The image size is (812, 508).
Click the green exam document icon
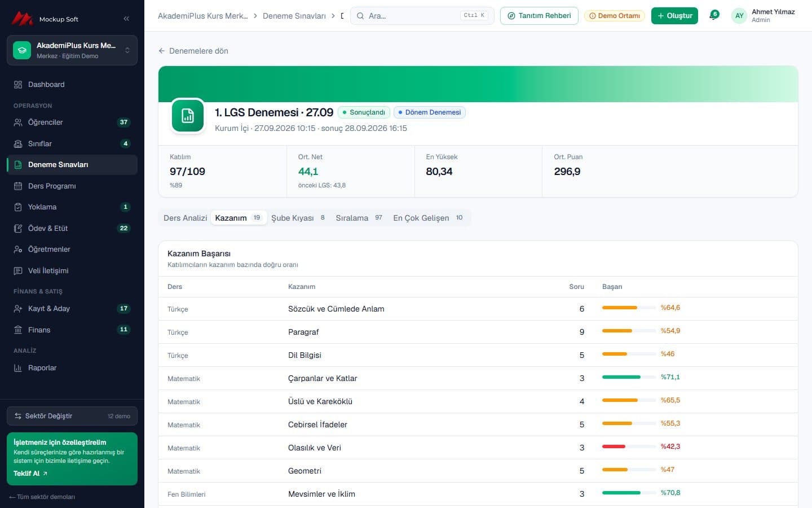[188, 116]
